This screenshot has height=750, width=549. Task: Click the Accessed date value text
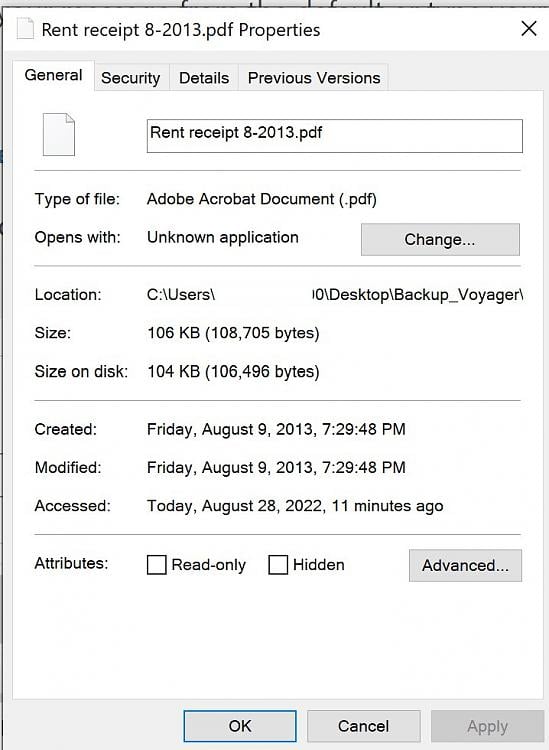(x=295, y=506)
